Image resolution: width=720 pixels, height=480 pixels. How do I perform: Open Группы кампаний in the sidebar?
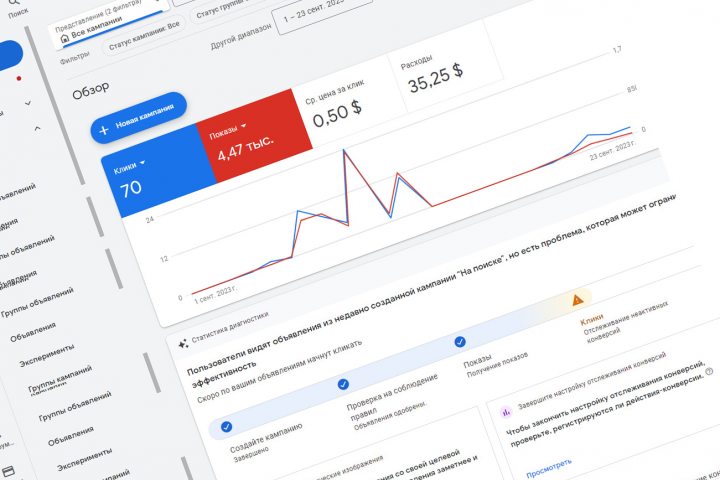tap(60, 380)
